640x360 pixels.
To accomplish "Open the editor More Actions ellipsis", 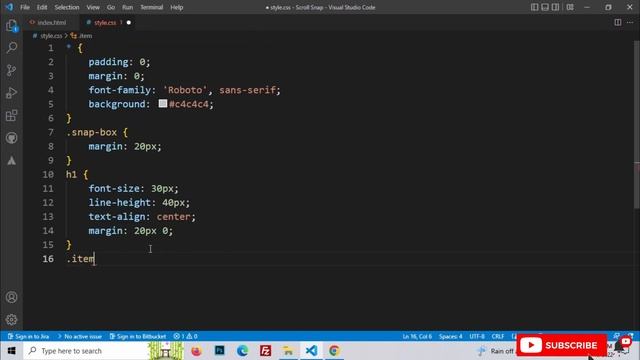I will (x=630, y=22).
